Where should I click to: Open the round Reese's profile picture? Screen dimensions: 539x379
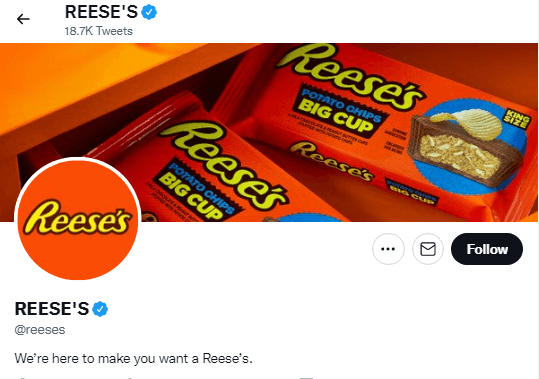tap(78, 220)
